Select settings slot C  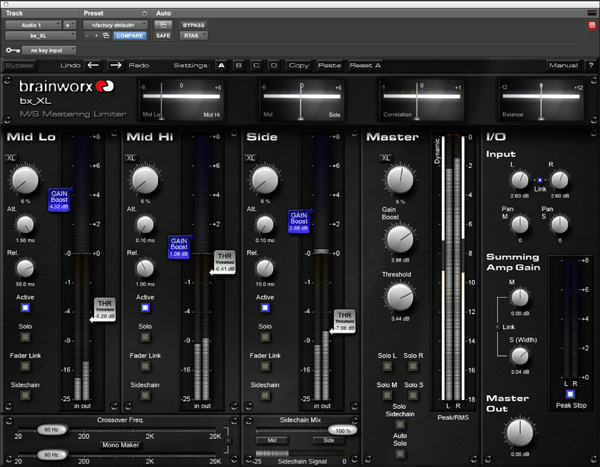click(x=256, y=65)
